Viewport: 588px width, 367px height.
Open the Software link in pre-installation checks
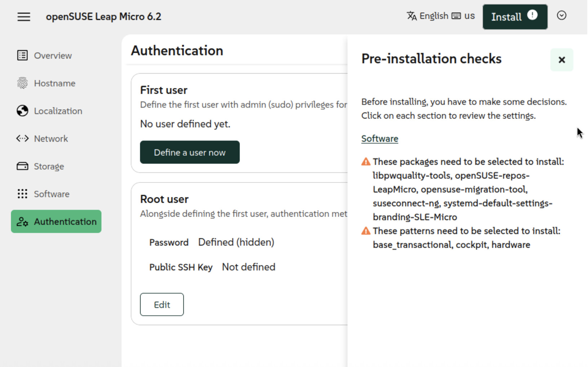[x=380, y=139]
